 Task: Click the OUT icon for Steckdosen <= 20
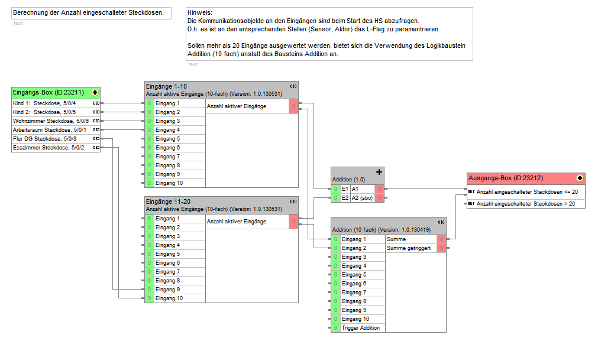pyautogui.click(x=471, y=192)
